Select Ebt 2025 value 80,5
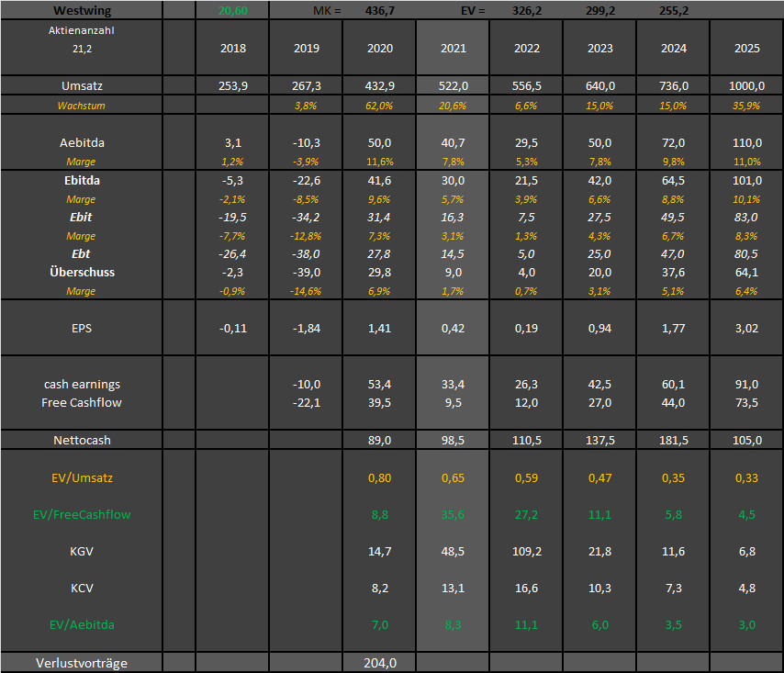Screen dimensions: 784x673 (x=746, y=253)
